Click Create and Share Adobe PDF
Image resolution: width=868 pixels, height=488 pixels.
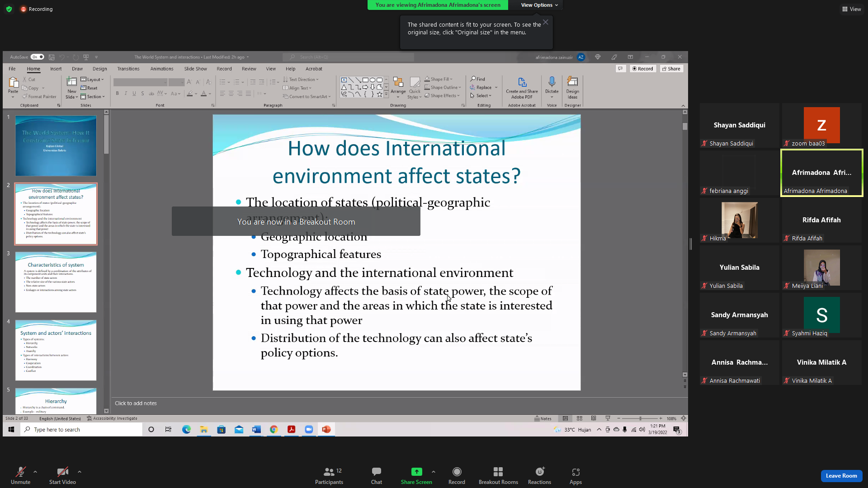pos(522,88)
